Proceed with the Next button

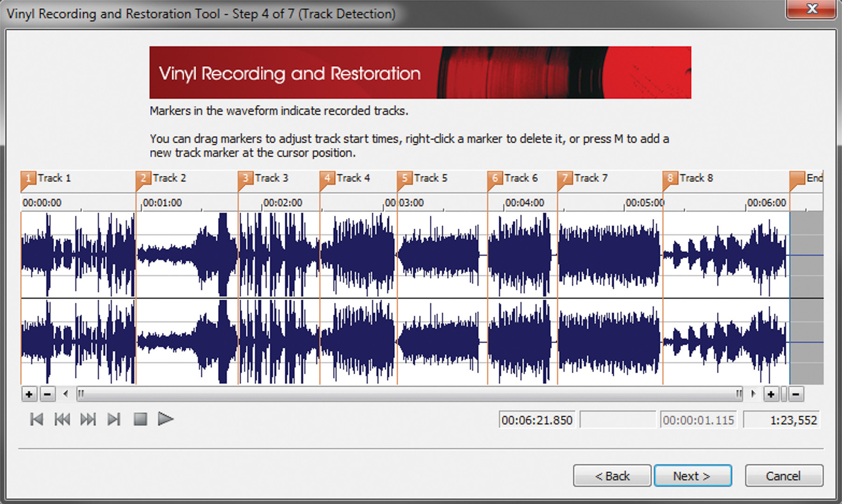tap(693, 476)
